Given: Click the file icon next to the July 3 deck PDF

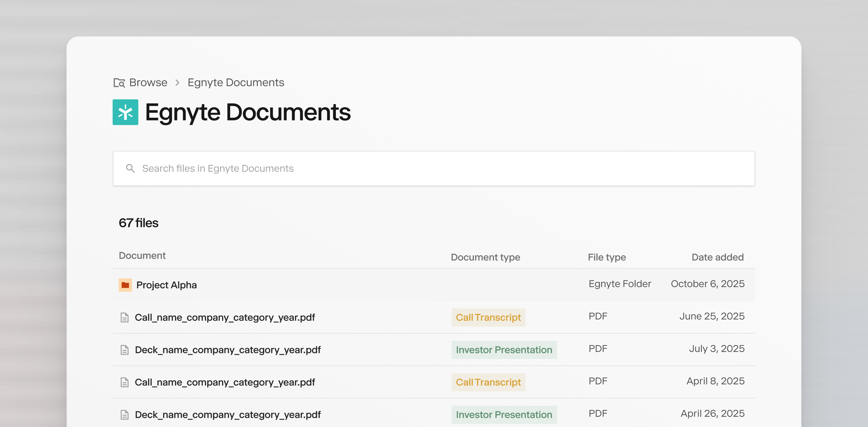Looking at the screenshot, I should tap(125, 349).
